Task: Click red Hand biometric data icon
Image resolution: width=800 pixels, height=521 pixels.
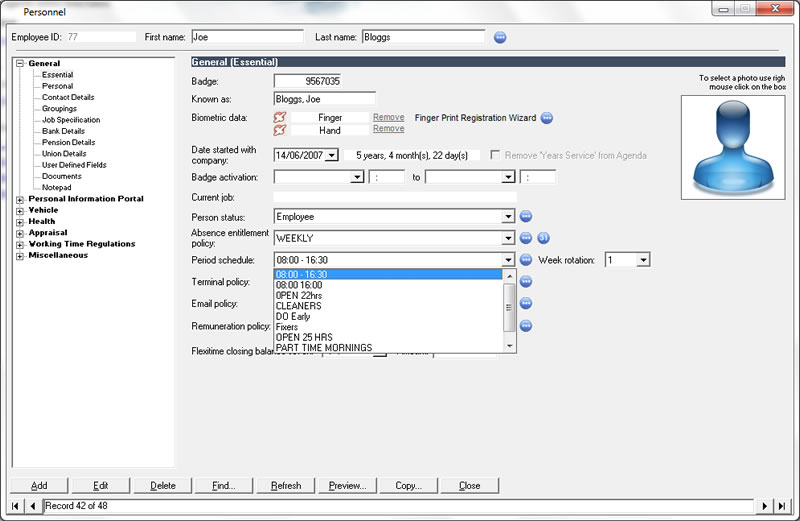Action: coord(279,130)
